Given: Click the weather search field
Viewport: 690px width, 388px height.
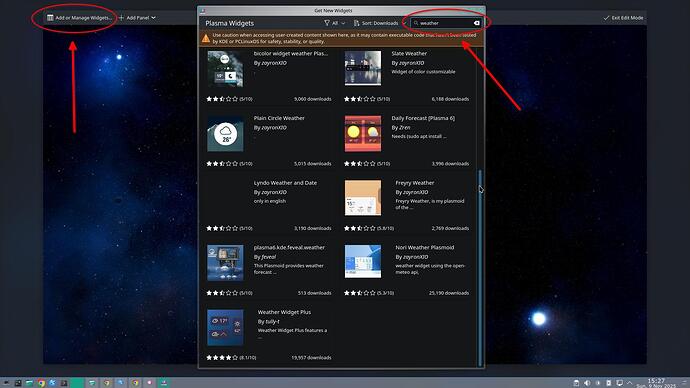Looking at the screenshot, I should coord(444,23).
